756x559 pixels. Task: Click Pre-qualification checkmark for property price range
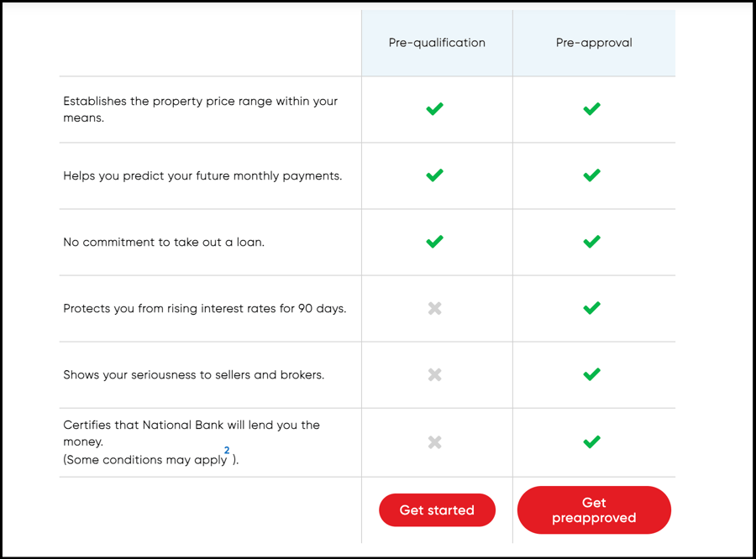[434, 109]
